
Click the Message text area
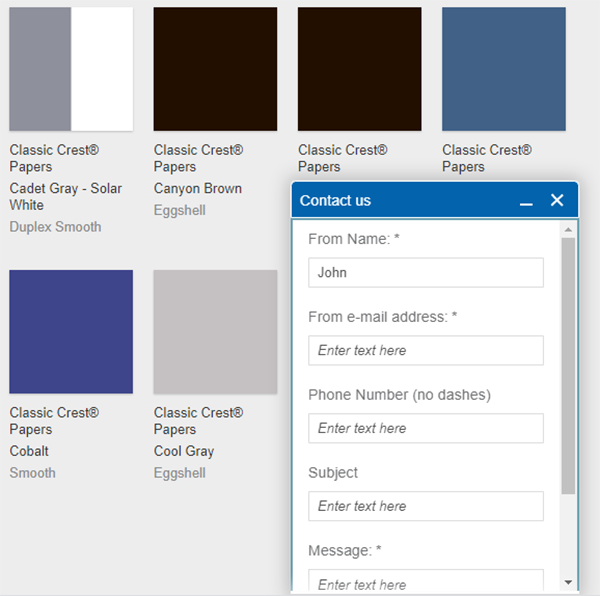click(x=425, y=582)
